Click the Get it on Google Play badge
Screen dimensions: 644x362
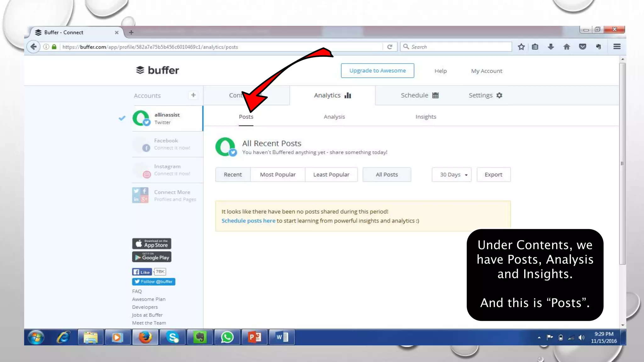click(x=152, y=257)
